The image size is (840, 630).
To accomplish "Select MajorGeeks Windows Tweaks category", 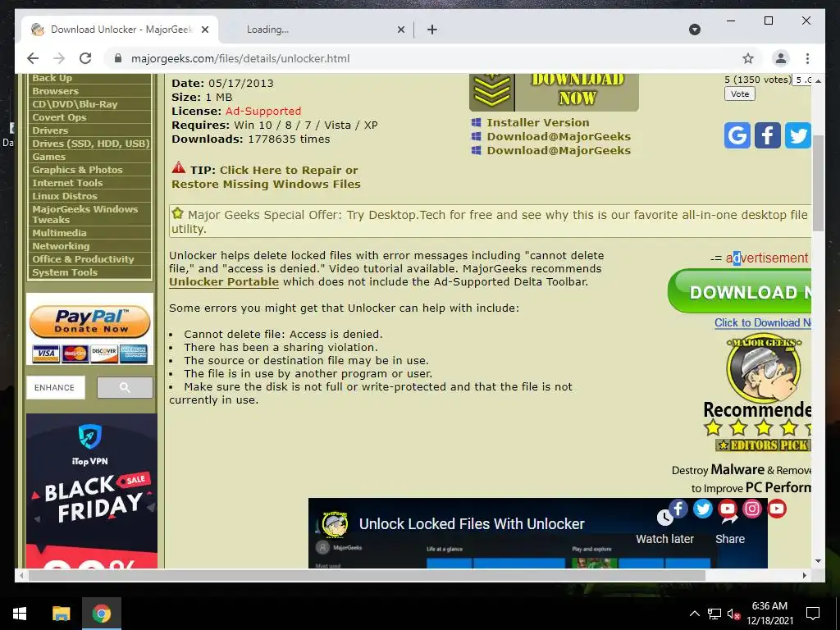I will tap(84, 214).
